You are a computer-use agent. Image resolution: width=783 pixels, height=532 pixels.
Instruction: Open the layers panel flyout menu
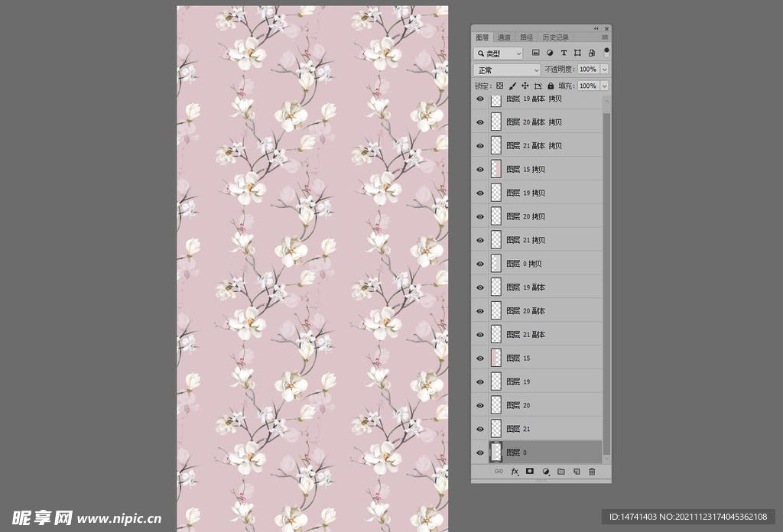[605, 37]
